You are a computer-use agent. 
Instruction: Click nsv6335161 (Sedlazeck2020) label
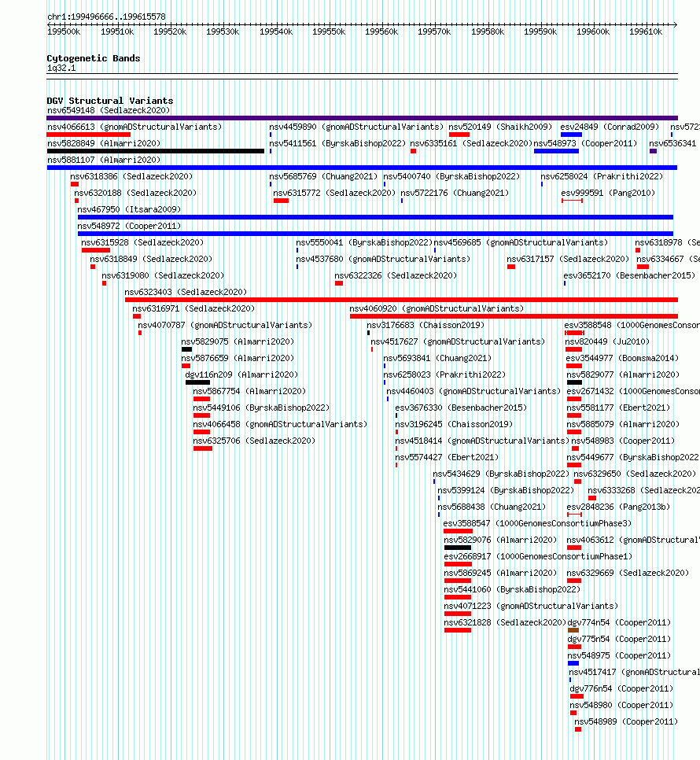[471, 143]
